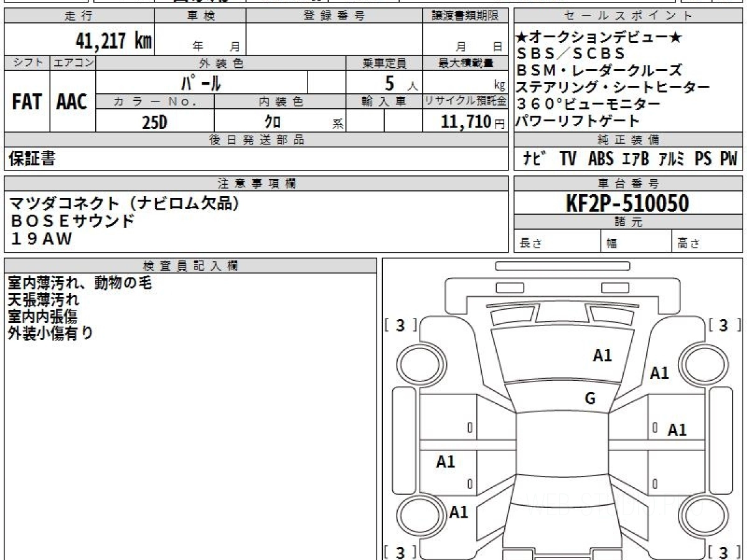The height and width of the screenshot is (560, 747).
Task: Click the 車台番号 heading
Action: coord(628,184)
